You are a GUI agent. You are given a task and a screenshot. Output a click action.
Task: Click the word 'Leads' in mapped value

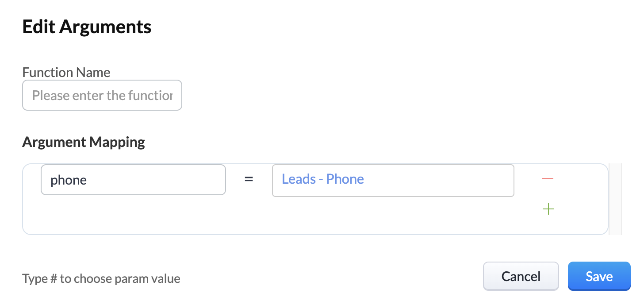[299, 179]
